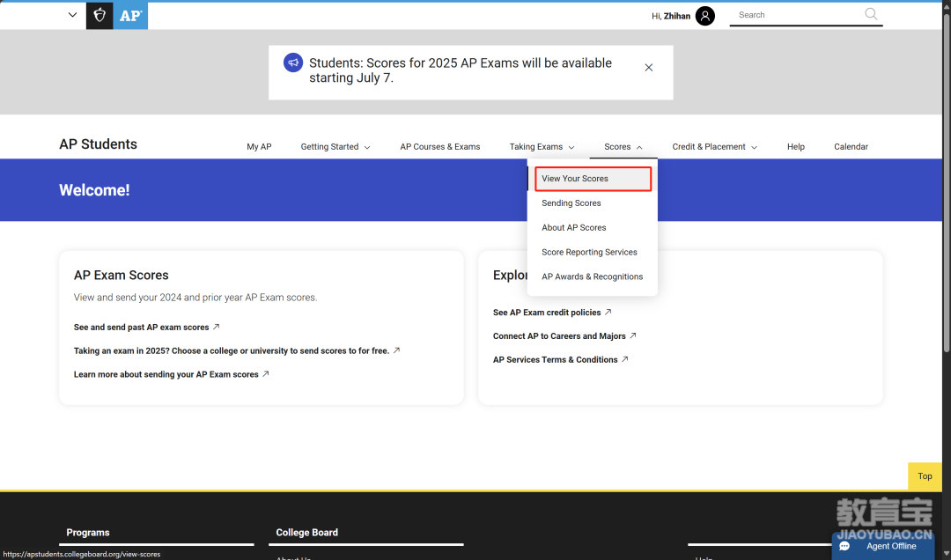Collapse the Scores menu
The image size is (951, 560).
(623, 147)
